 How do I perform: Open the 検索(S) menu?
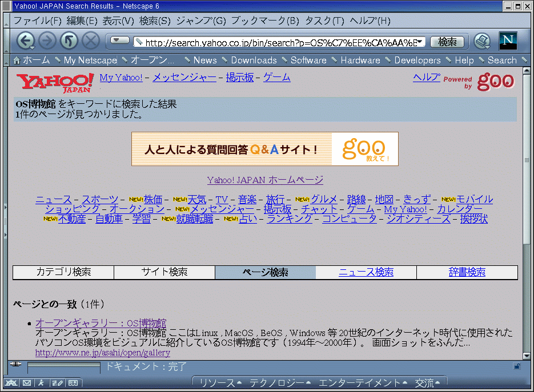155,21
